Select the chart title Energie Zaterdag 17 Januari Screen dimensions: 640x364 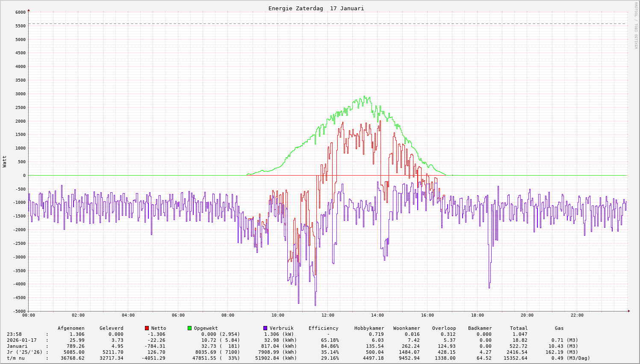pyautogui.click(x=316, y=8)
